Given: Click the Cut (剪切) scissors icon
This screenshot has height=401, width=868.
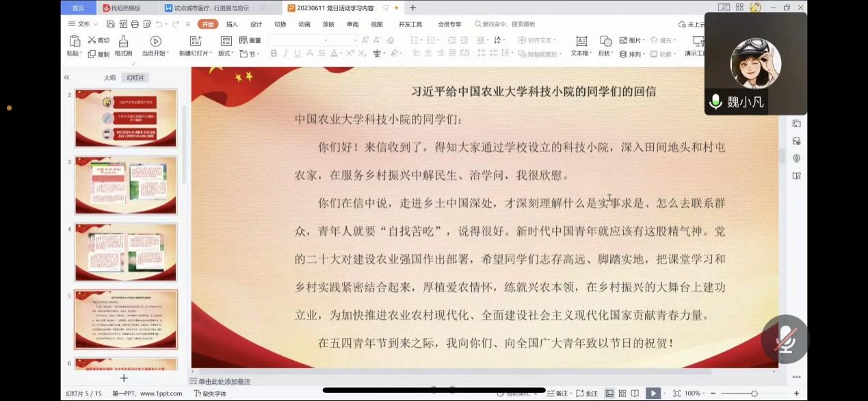Looking at the screenshot, I should click(92, 40).
